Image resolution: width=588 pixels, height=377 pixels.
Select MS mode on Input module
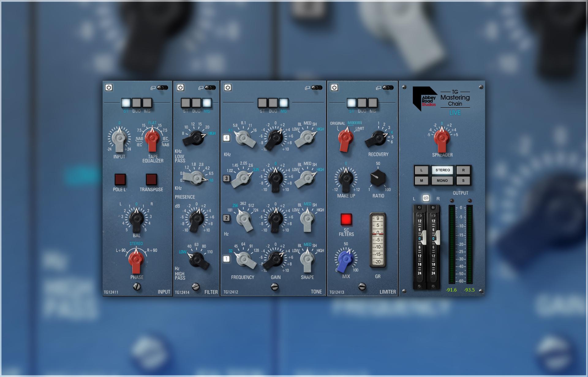pos(147,103)
